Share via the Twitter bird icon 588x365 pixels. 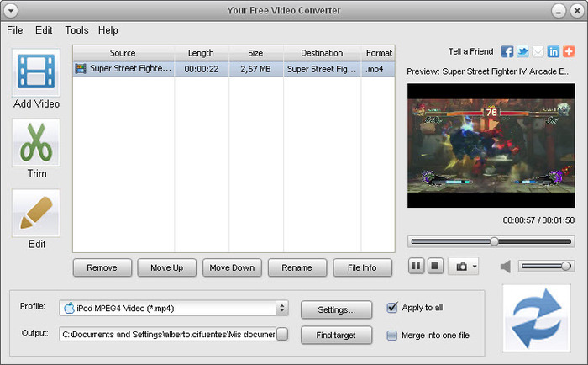point(522,51)
